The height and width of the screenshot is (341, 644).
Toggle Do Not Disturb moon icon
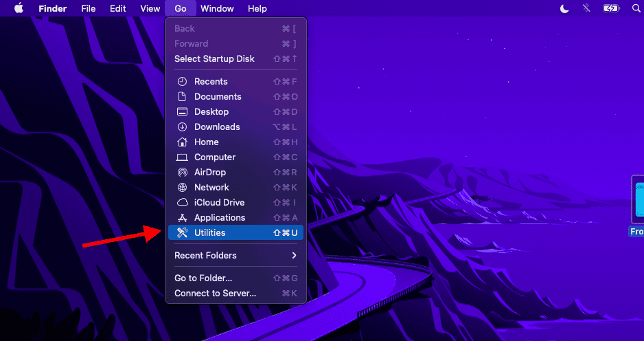564,8
